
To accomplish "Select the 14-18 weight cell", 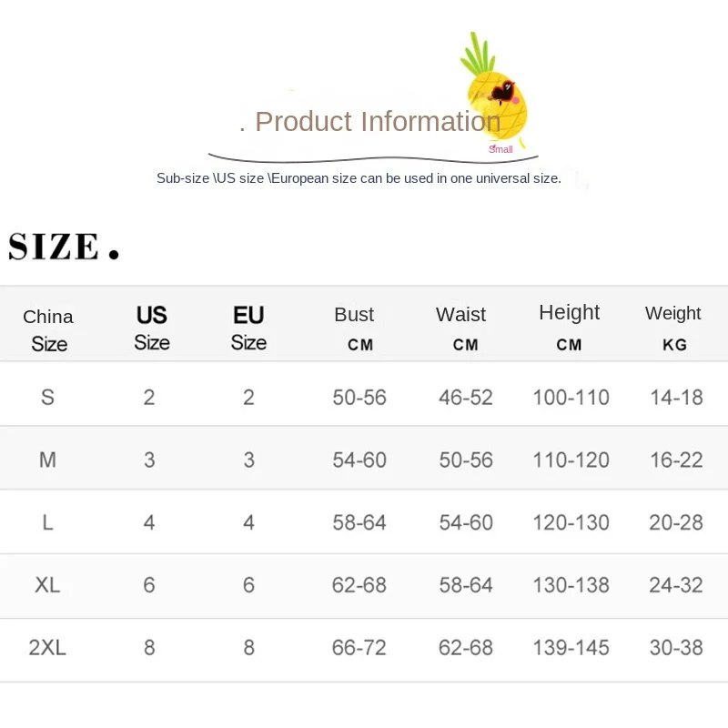I will (676, 398).
